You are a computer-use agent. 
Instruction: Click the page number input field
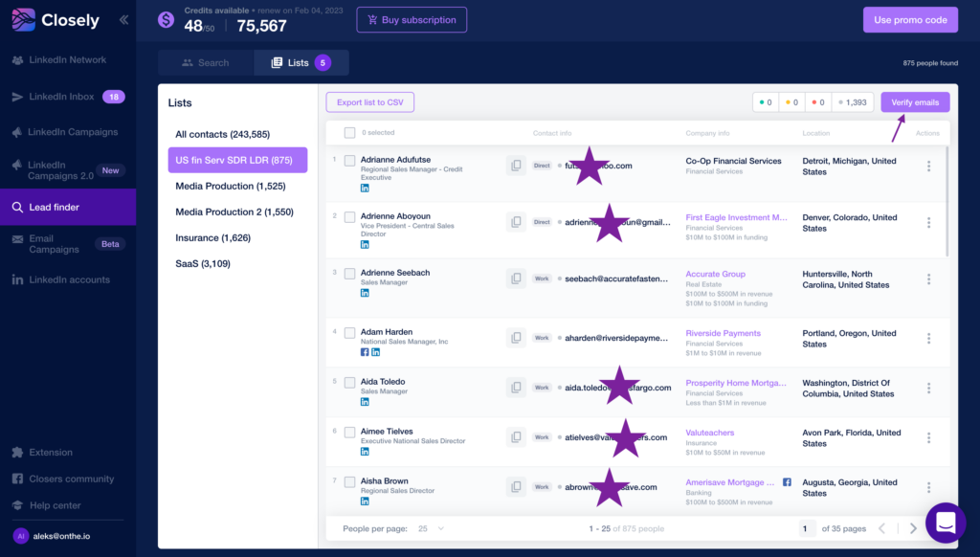tap(808, 528)
